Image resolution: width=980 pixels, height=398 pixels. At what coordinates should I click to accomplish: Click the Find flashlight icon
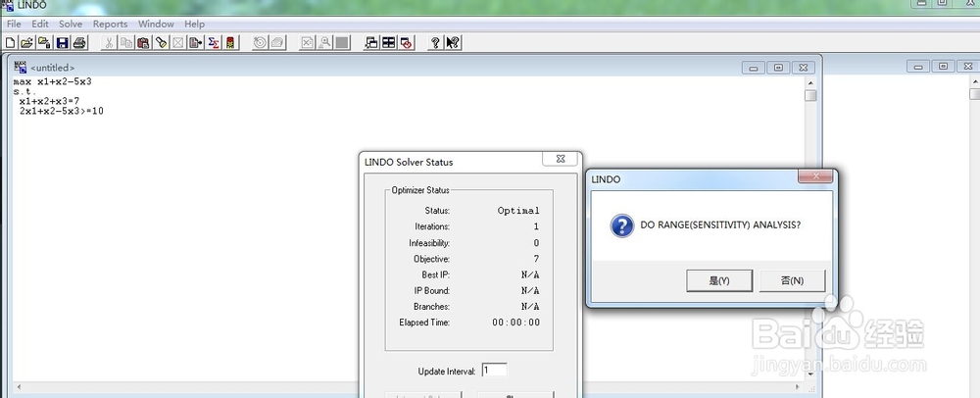tap(162, 42)
